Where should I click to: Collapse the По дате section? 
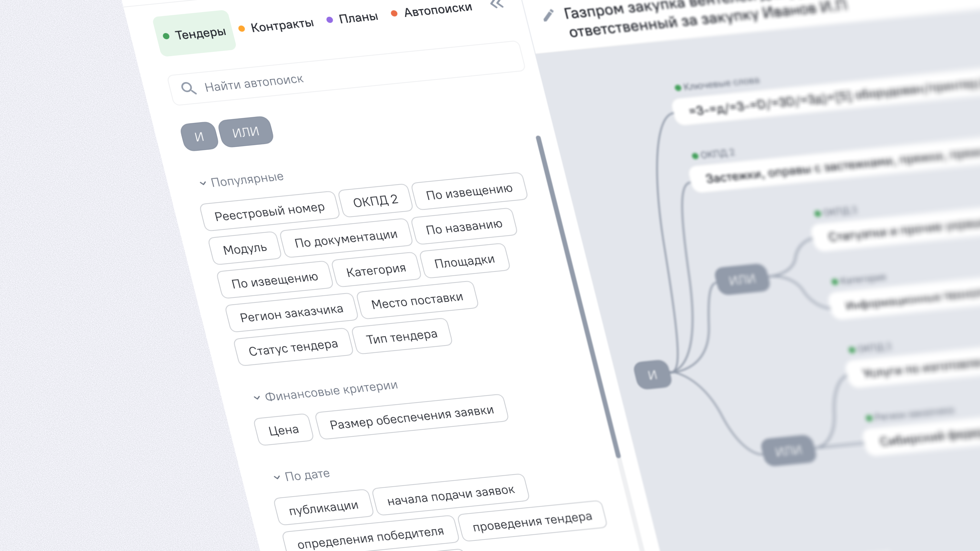(x=277, y=477)
